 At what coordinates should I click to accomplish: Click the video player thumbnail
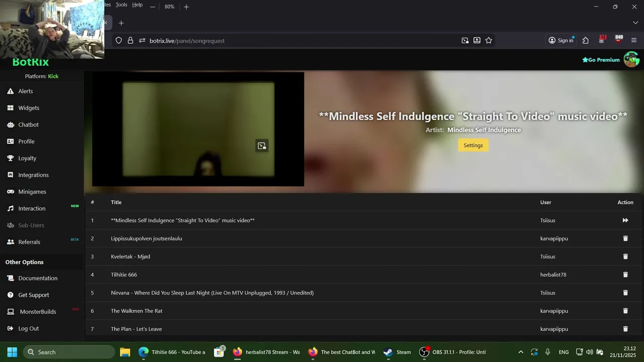tap(198, 129)
